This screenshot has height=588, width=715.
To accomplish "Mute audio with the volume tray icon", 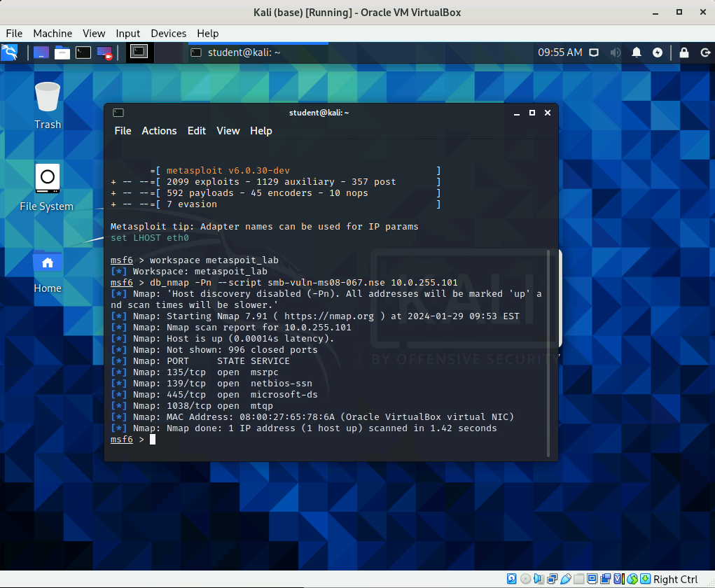I will point(615,52).
